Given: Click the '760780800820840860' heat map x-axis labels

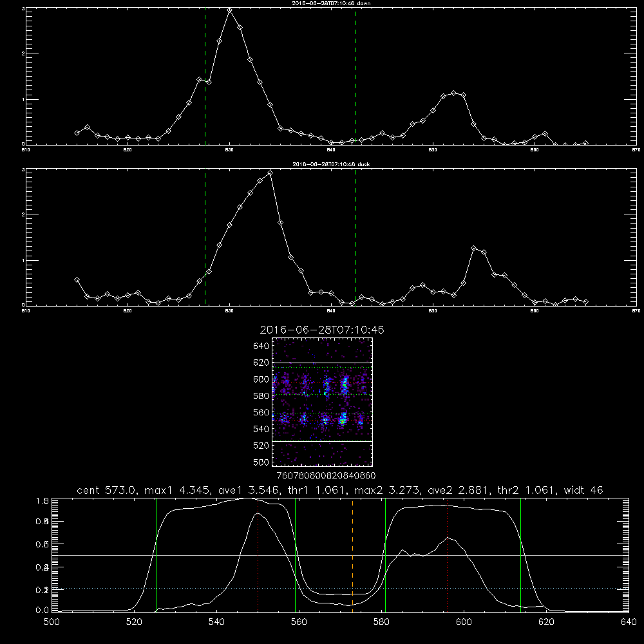Looking at the screenshot, I should tap(327, 476).
